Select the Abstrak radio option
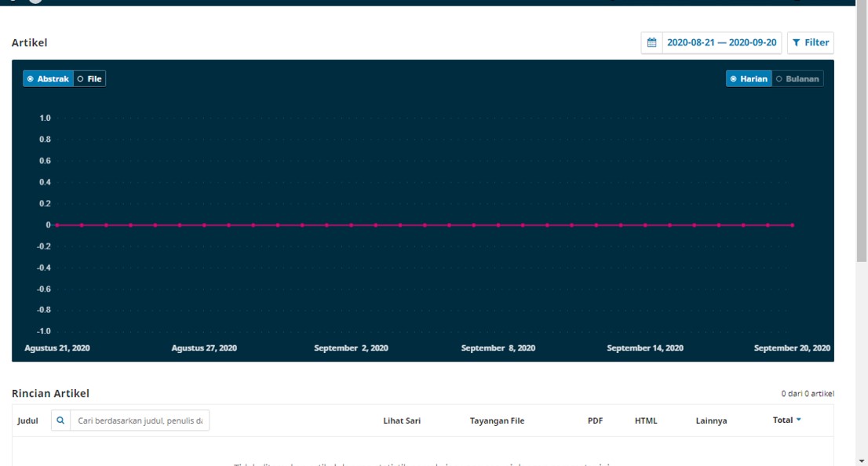Viewport: 868px width, 466px height. coord(48,79)
